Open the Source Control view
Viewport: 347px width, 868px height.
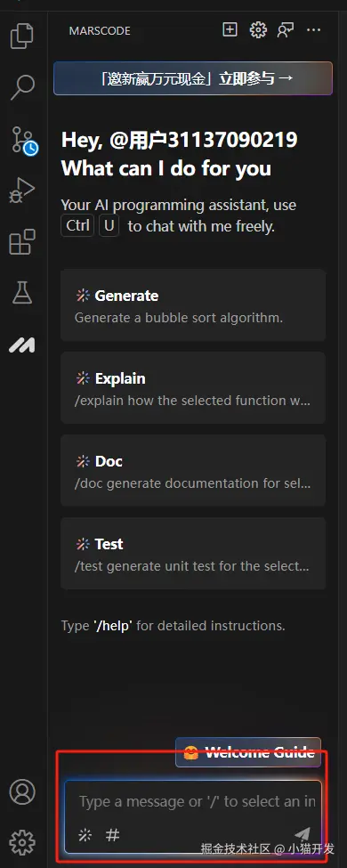(23, 140)
